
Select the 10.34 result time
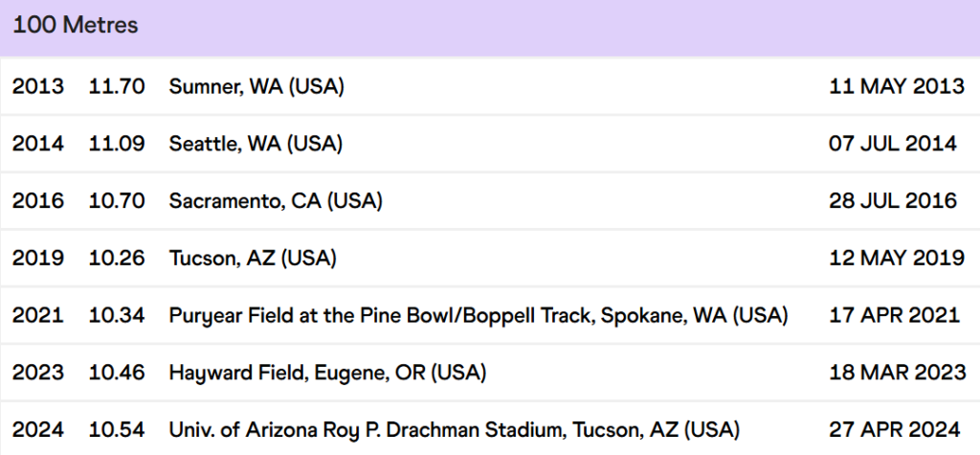pos(117,315)
